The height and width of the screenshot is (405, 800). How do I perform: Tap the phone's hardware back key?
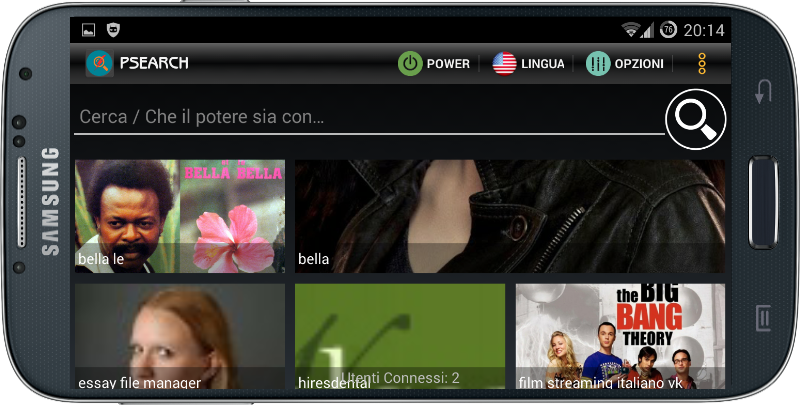tap(763, 92)
